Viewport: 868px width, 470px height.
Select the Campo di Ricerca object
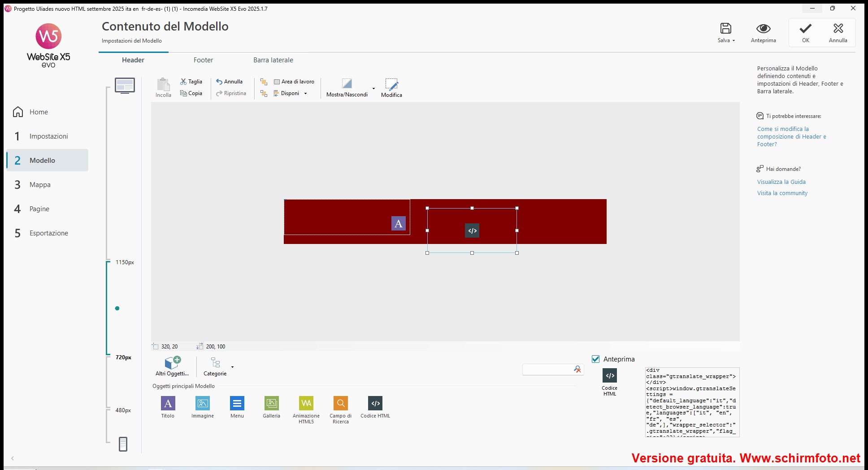click(x=341, y=404)
